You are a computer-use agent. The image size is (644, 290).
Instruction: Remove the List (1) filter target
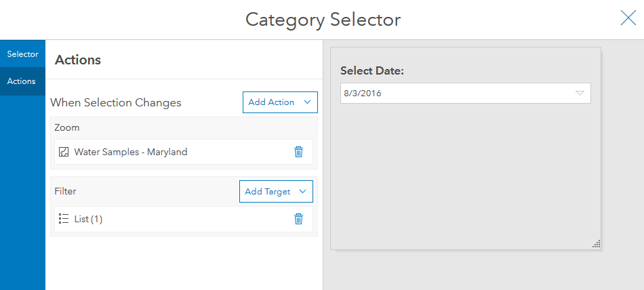click(x=298, y=219)
